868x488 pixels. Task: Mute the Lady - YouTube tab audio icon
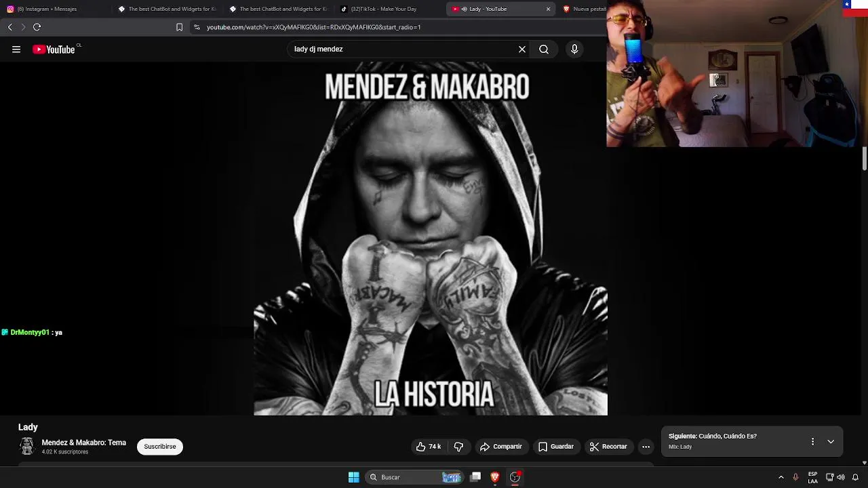click(464, 9)
